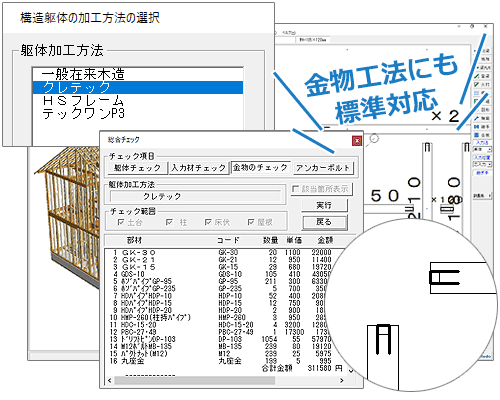Close the 総合チェック dialog with red X
The image size is (500, 400).
(357, 141)
